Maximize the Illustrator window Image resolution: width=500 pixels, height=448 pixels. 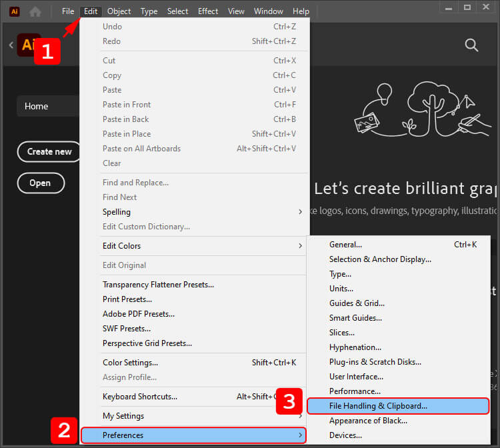click(467, 7)
